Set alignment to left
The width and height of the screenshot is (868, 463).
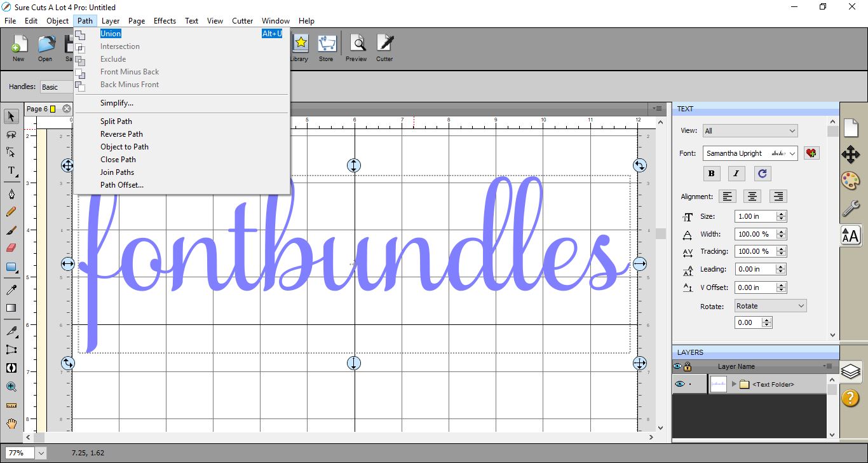point(727,197)
